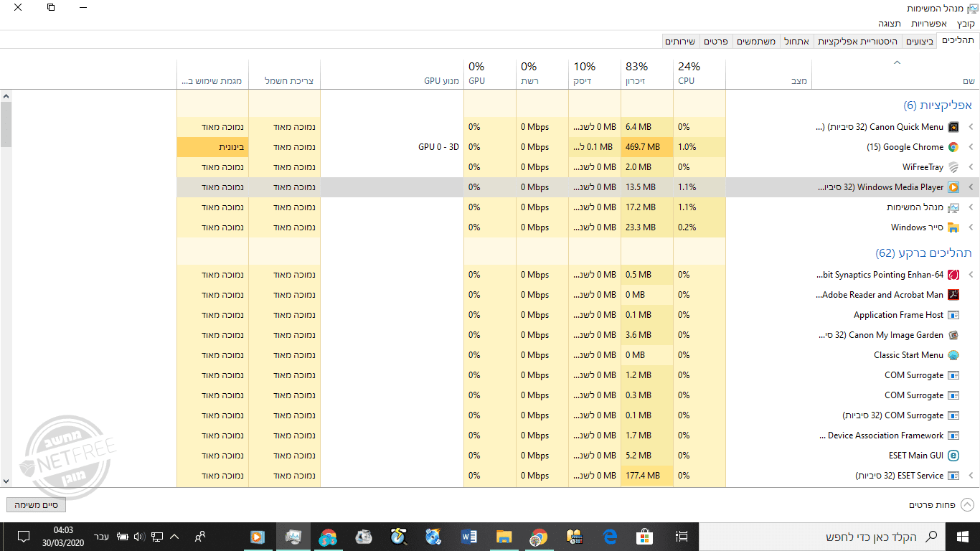
Task: Click the Canon Quick Menu process icon
Action: [x=953, y=127]
